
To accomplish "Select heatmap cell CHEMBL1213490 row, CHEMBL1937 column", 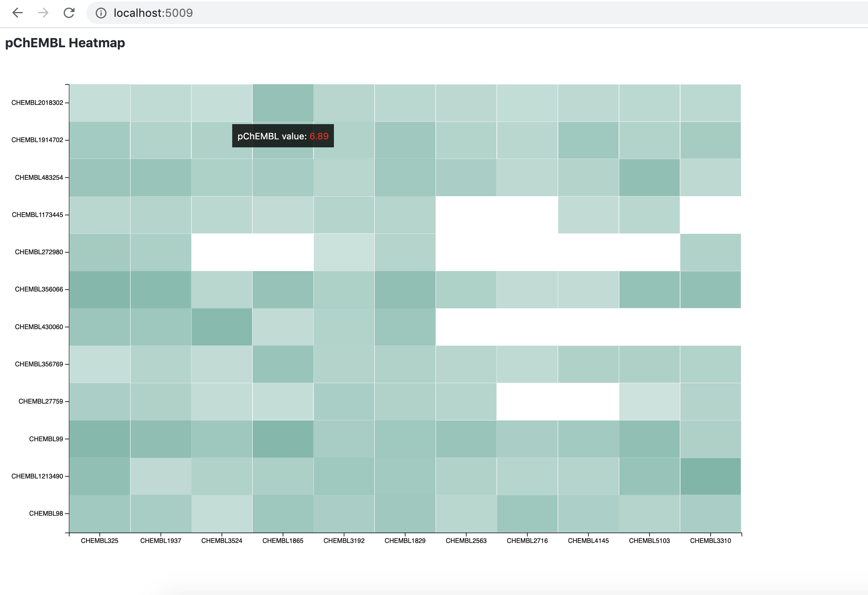I will [161, 476].
